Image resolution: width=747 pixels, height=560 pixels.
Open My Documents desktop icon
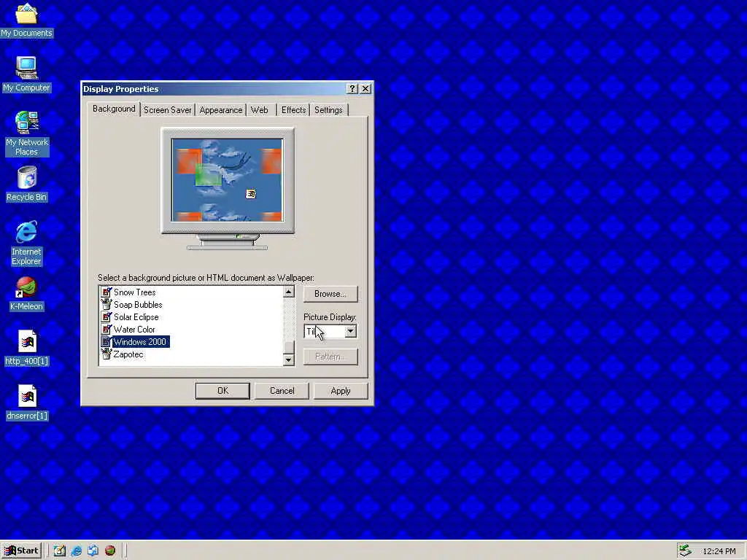click(26, 19)
